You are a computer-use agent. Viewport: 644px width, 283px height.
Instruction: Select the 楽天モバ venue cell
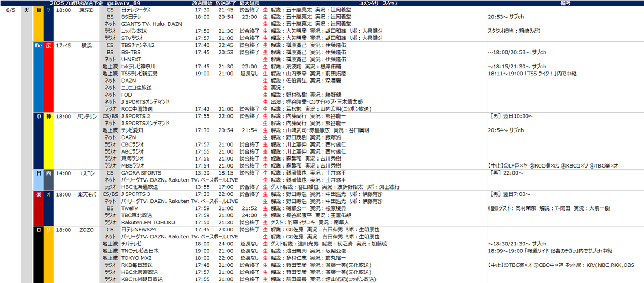tap(87, 194)
